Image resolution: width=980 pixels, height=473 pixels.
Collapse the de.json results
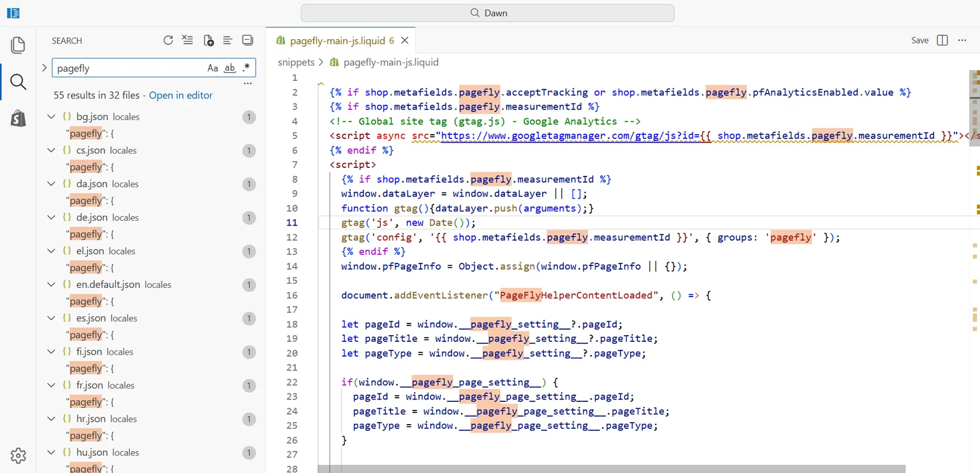point(51,218)
